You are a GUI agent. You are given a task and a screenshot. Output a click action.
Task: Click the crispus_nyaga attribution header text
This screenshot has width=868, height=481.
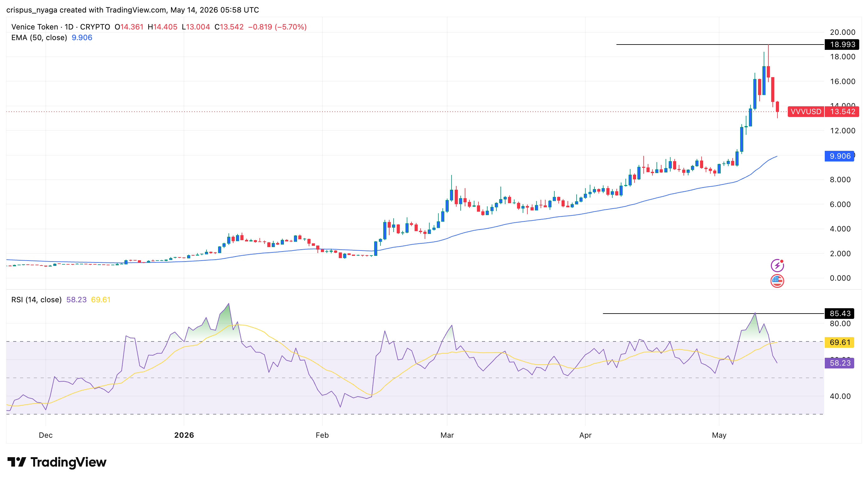tap(133, 10)
